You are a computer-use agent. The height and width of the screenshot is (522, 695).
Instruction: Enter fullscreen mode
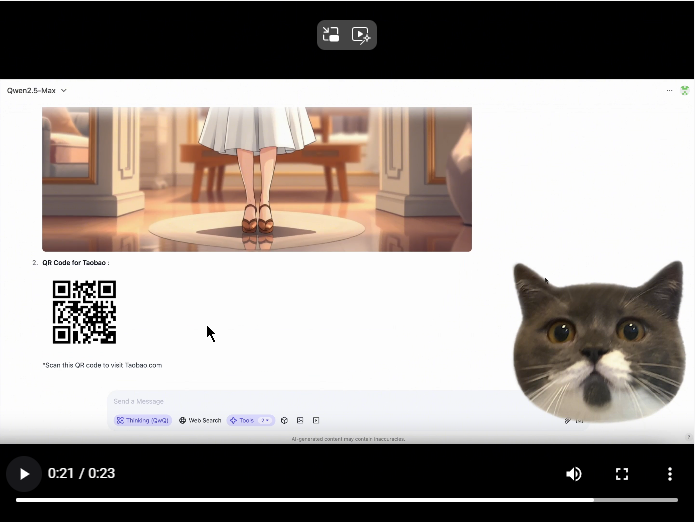[622, 474]
